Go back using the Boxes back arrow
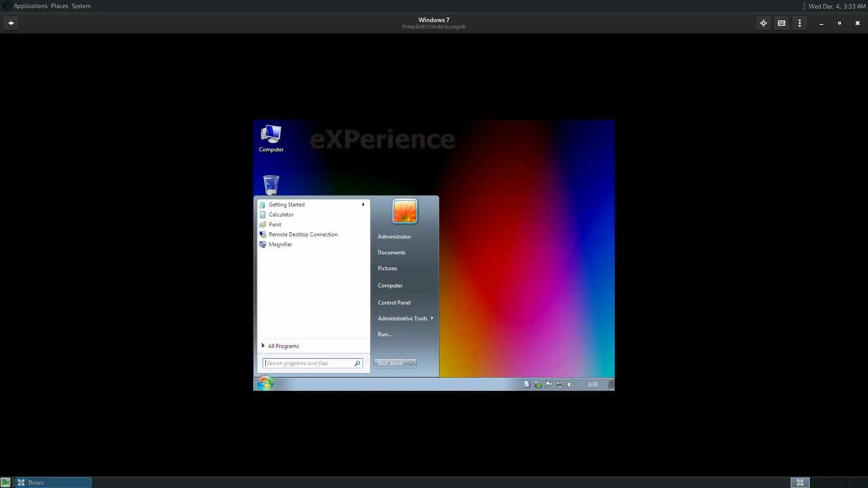 tap(11, 23)
